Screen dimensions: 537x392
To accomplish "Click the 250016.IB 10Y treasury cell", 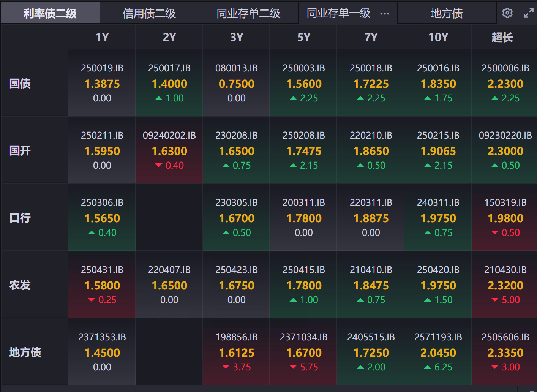I will 438,83.
